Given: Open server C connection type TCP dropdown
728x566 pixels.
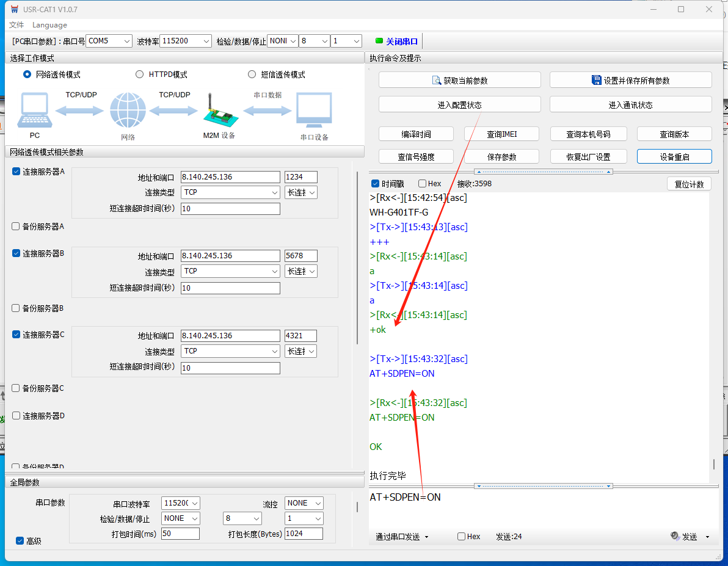Looking at the screenshot, I should [230, 351].
